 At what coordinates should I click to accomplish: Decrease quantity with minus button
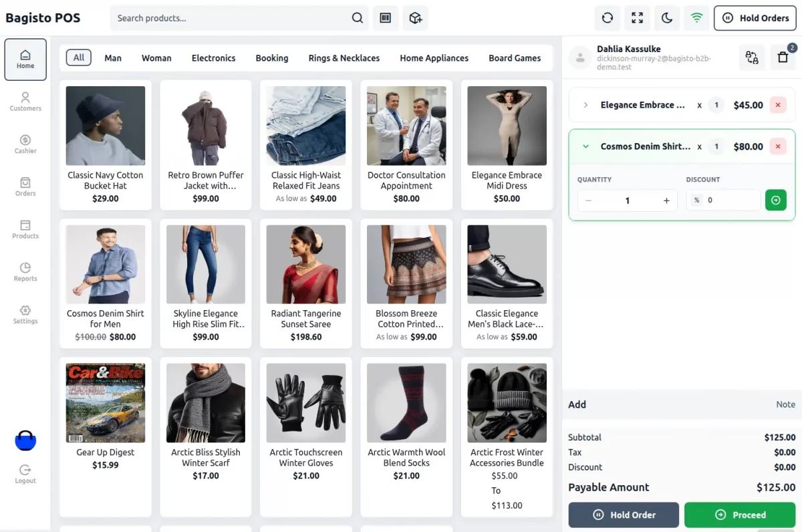click(589, 201)
